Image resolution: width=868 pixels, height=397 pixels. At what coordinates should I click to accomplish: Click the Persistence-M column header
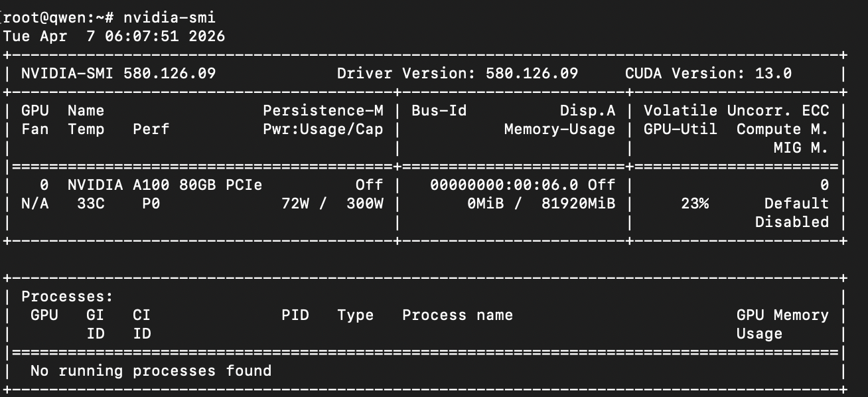[323, 110]
